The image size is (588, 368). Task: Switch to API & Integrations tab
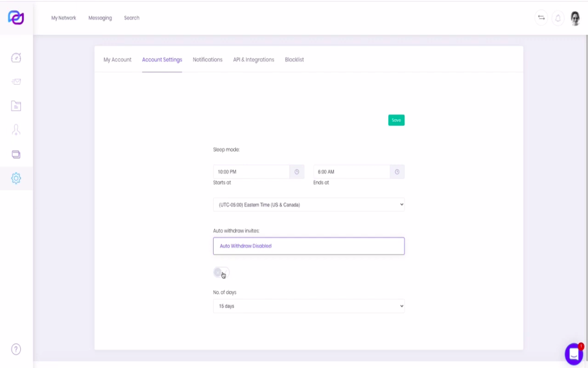click(x=254, y=59)
